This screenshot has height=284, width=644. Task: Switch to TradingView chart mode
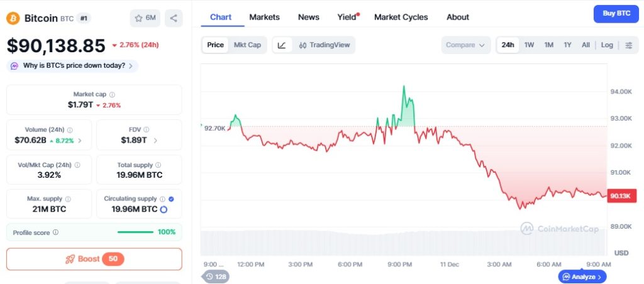(324, 45)
